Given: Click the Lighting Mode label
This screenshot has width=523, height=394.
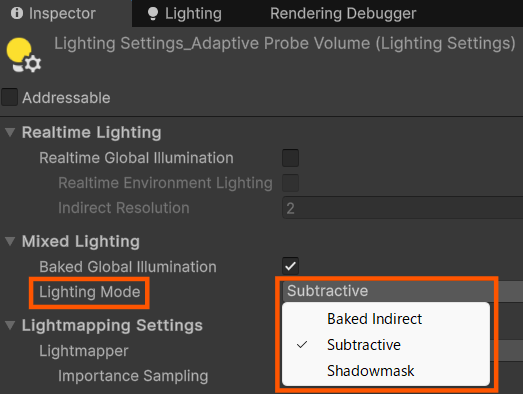Looking at the screenshot, I should click(x=89, y=292).
